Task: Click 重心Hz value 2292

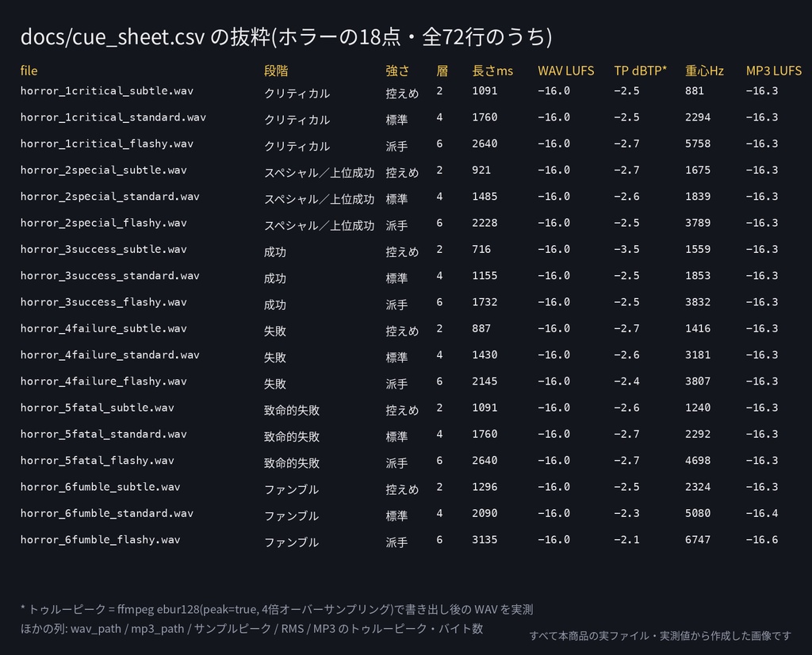Action: pos(698,434)
